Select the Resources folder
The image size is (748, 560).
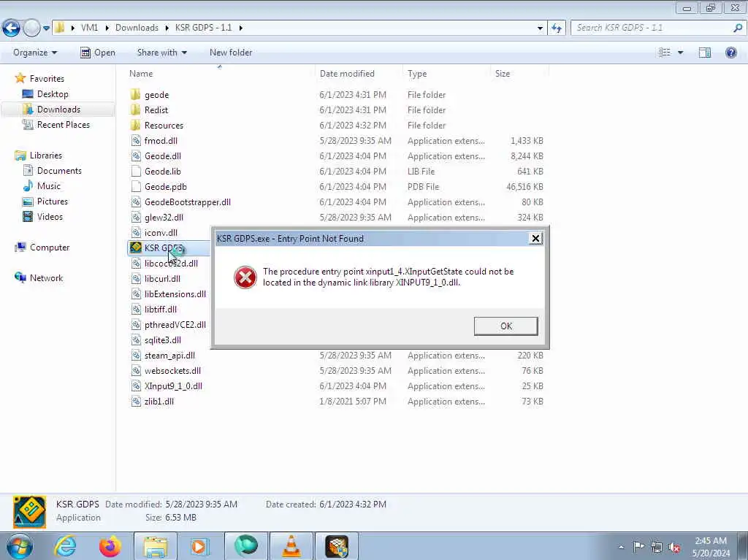pos(164,126)
